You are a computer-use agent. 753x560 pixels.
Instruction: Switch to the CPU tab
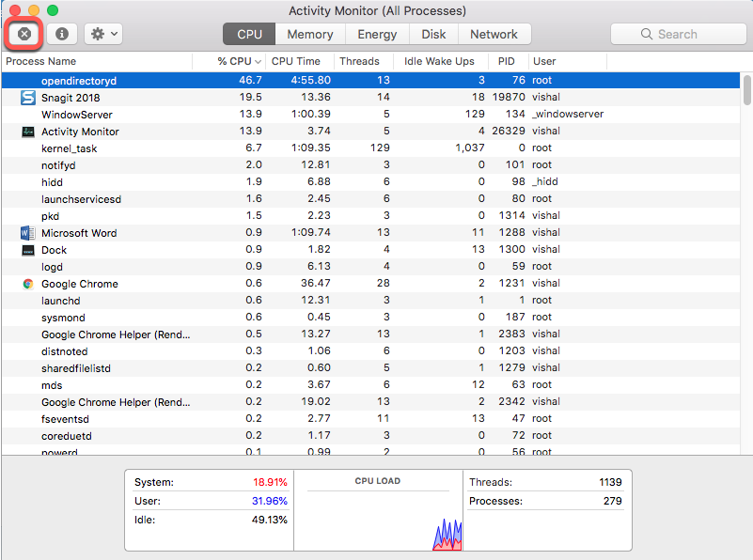pyautogui.click(x=249, y=34)
